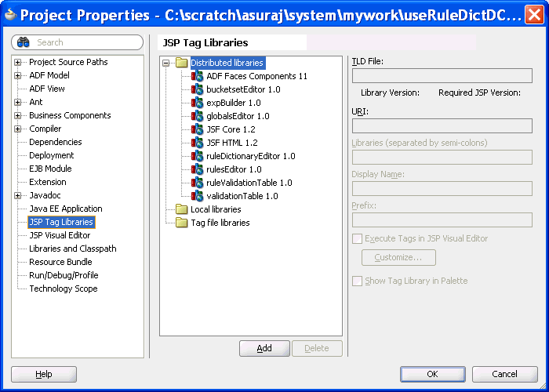This screenshot has width=549, height=392.
Task: Select the JSP Tag Libraries category
Action: (61, 222)
